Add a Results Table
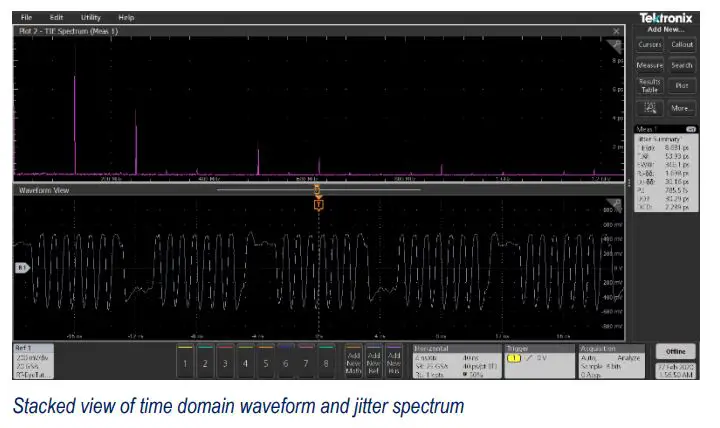 [650, 86]
